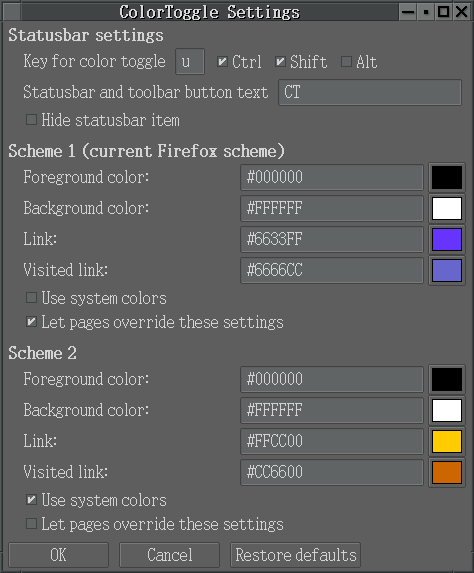Check Let pages override in Scheme 2
474x573 pixels.
pyautogui.click(x=31, y=524)
